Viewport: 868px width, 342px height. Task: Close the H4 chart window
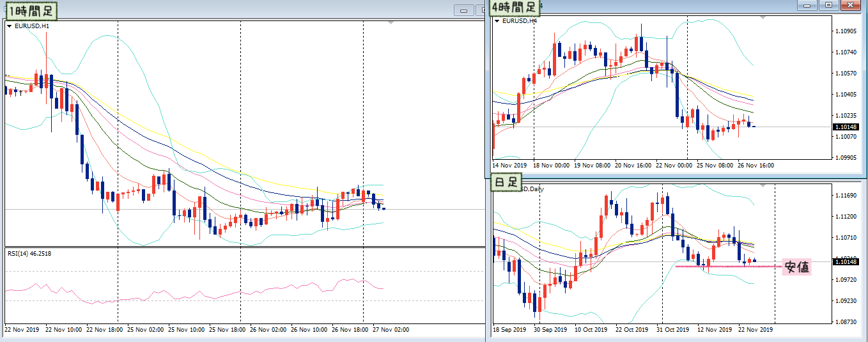pos(849,5)
